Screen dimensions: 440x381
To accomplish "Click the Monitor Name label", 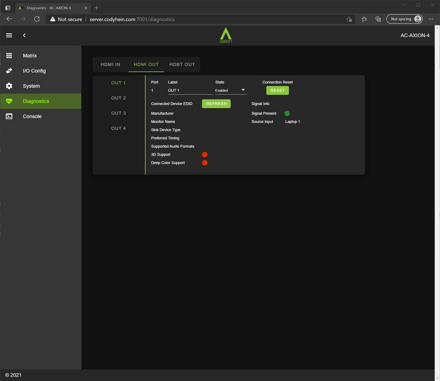I will (163, 122).
